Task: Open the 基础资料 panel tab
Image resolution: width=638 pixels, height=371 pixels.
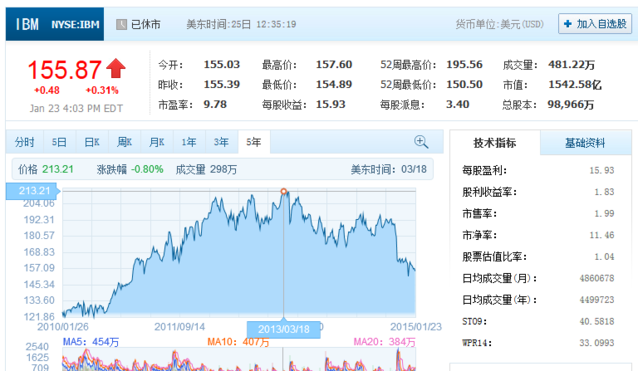Action: click(585, 142)
